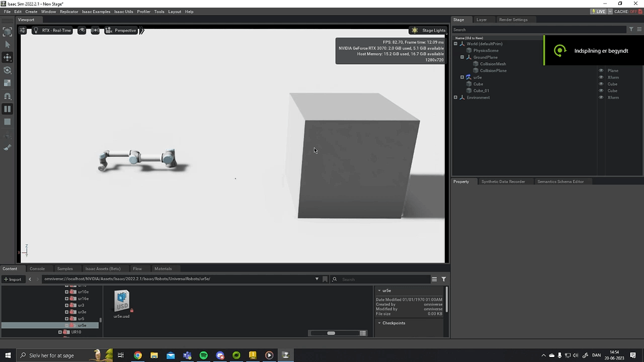Hide the ur5e robot using its eye icon
Screen dimensions: 644x362
(601, 77)
